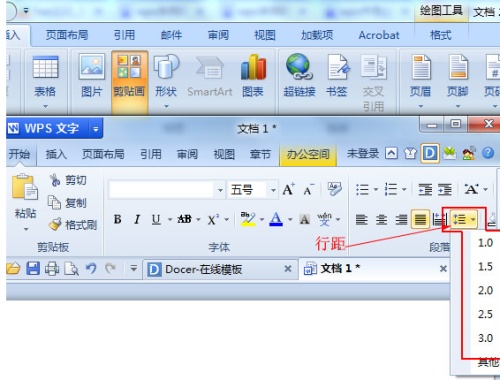Clear formatting with eraser icon
The height and width of the screenshot is (380, 500).
coord(334,189)
